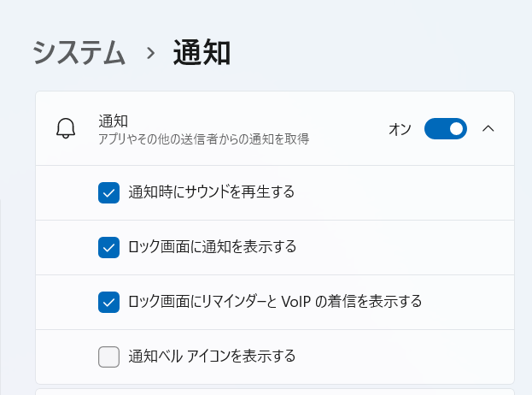Click the notification bell icon
Image resolution: width=532 pixels, height=395 pixels.
coord(66,129)
